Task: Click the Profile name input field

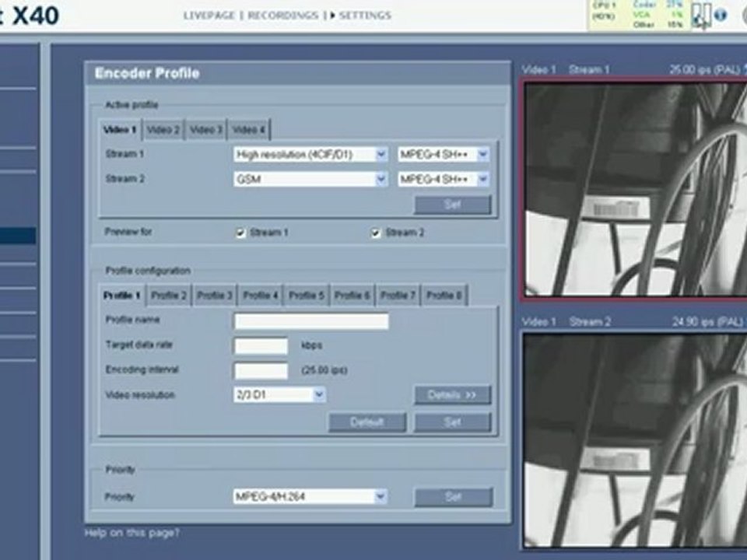Action: tap(311, 321)
